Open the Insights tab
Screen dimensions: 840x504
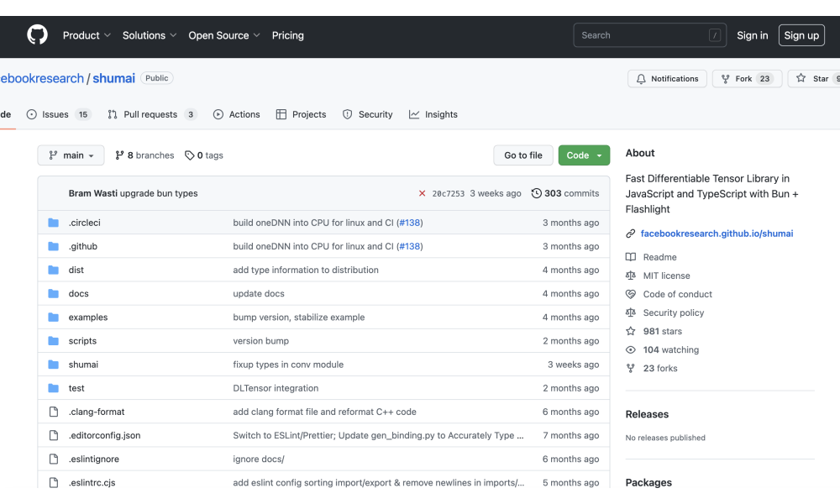click(x=433, y=114)
